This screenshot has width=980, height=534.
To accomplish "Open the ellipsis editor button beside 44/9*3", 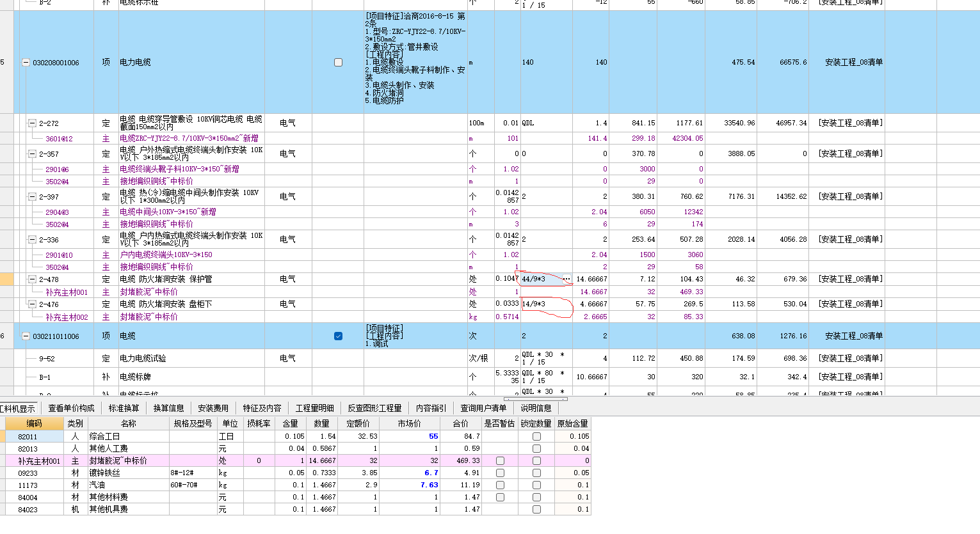I will pos(566,279).
